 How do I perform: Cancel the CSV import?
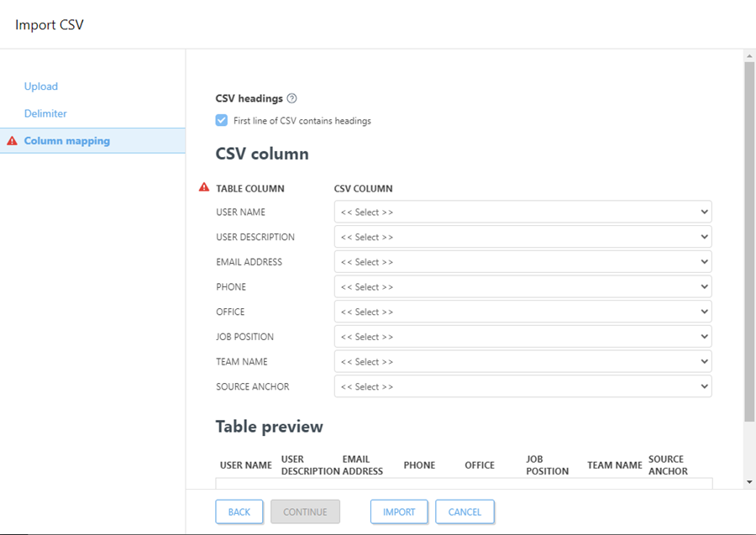[465, 511]
